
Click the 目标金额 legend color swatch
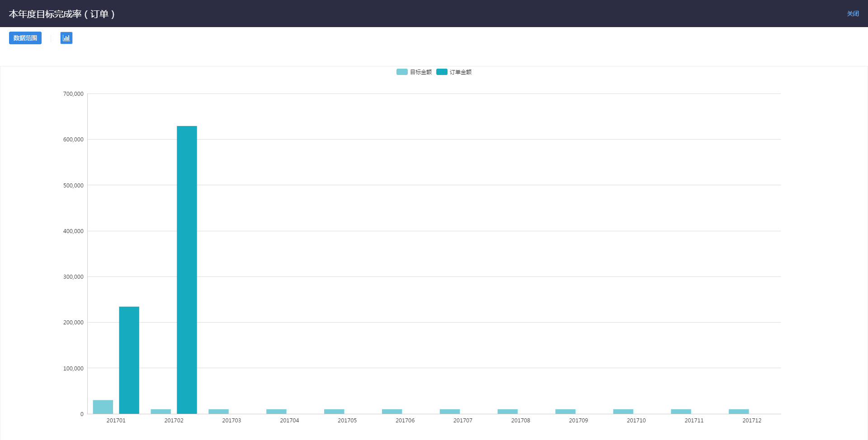[402, 72]
